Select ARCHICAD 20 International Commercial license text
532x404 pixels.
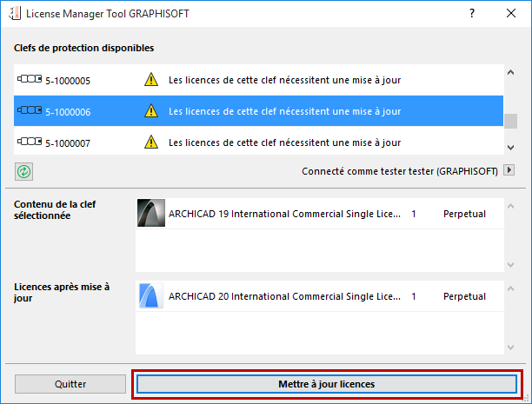point(284,296)
